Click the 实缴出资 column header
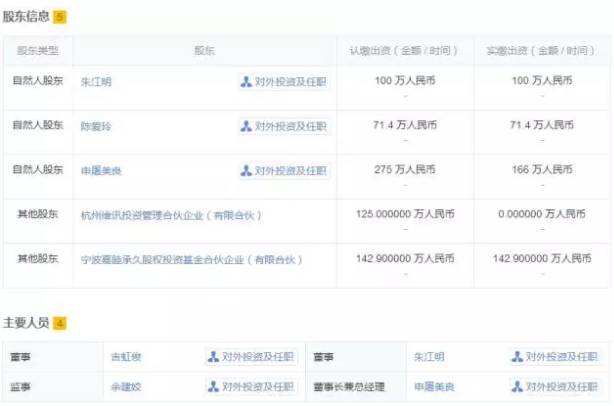This screenshot has height=406, width=614. click(541, 50)
